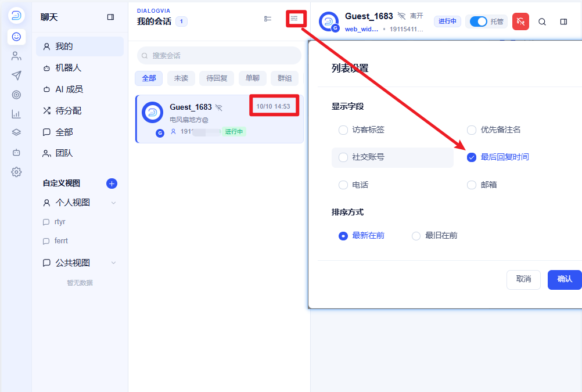Collapse the 公共视图 section chevron
This screenshot has height=392, width=582.
(114, 263)
